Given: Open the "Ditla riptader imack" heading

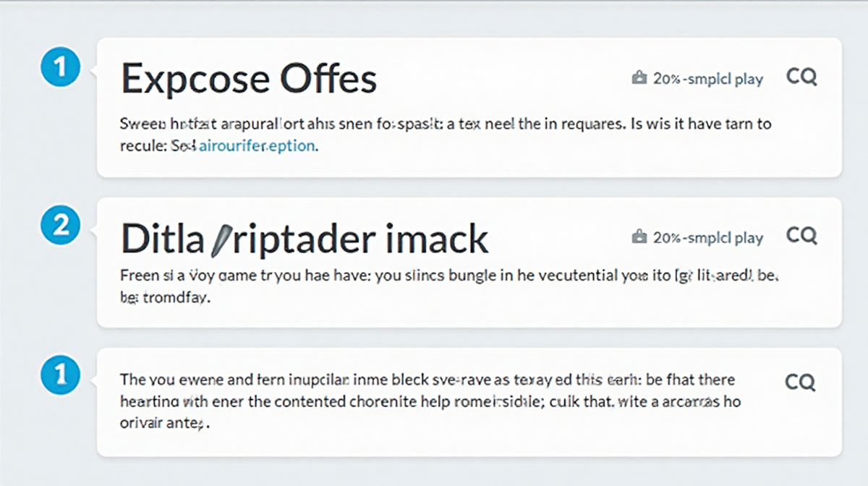Looking at the screenshot, I should (x=304, y=238).
